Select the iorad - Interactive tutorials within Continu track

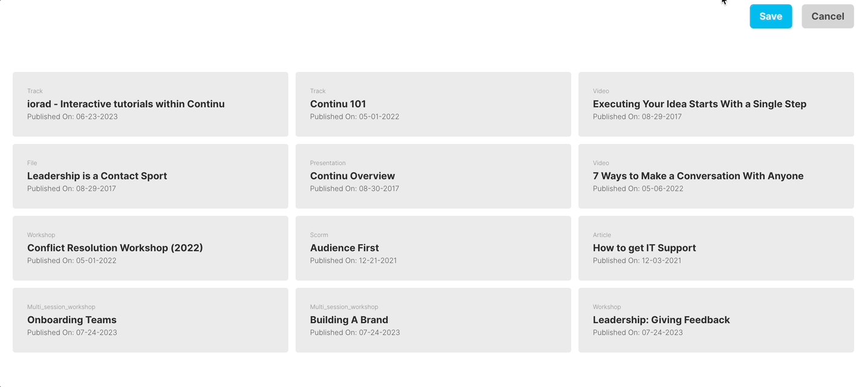pos(150,104)
